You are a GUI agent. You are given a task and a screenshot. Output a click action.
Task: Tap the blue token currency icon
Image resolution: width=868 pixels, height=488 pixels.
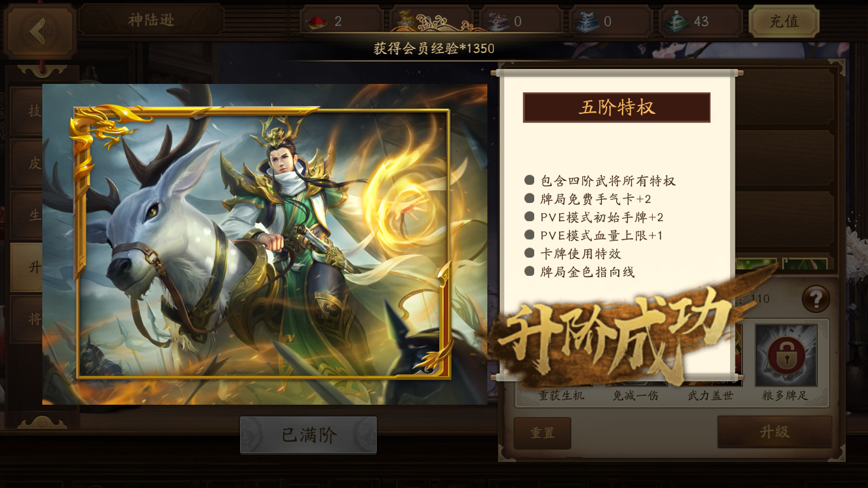(x=588, y=21)
